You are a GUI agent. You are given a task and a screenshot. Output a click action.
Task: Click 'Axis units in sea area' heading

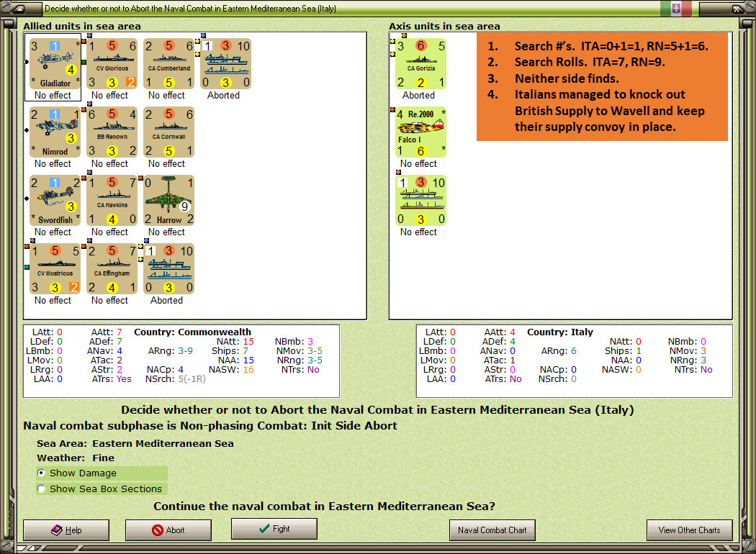(444, 26)
